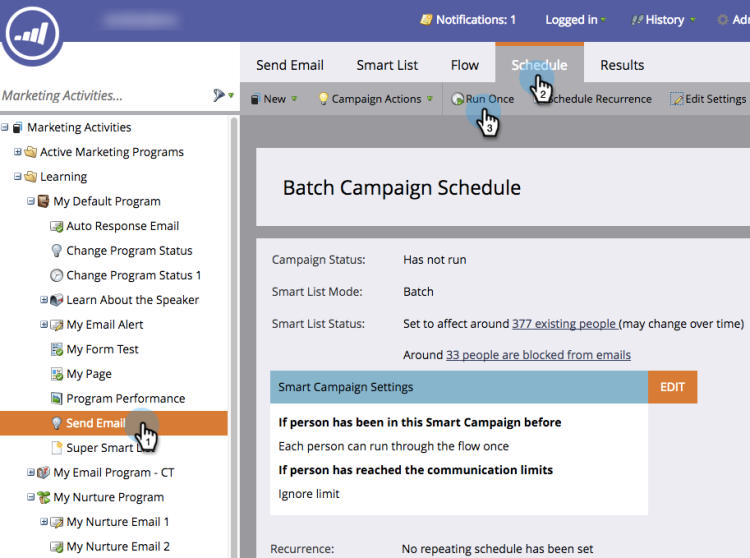Click the My Default Program briefcase icon

coord(44,201)
